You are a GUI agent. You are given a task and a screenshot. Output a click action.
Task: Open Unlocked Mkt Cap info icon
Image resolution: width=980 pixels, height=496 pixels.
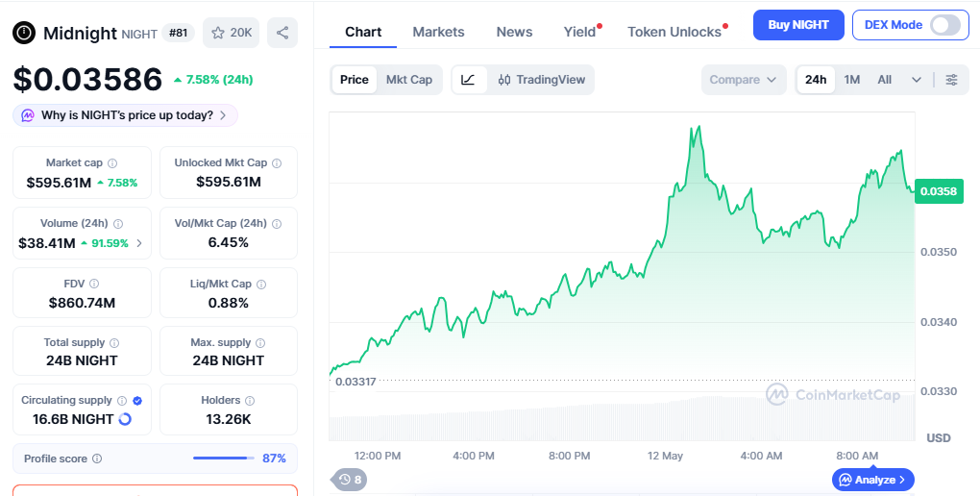pos(277,163)
